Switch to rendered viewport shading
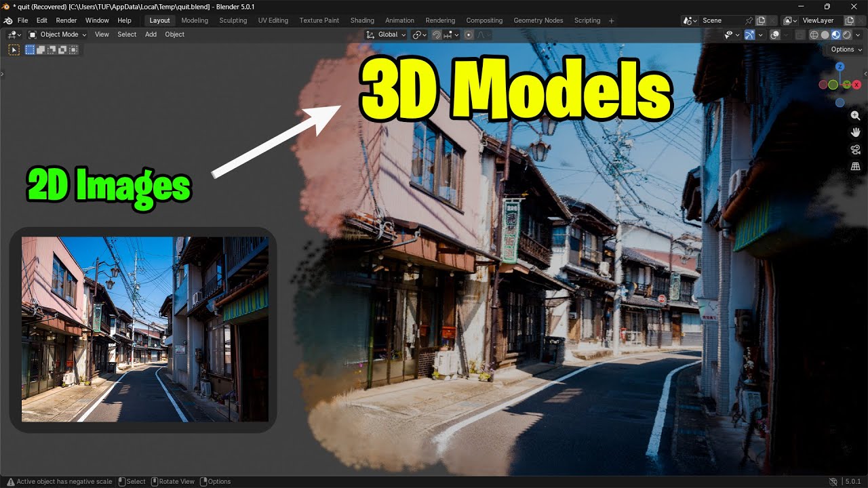Viewport: 868px width, 488px height. pyautogui.click(x=847, y=35)
